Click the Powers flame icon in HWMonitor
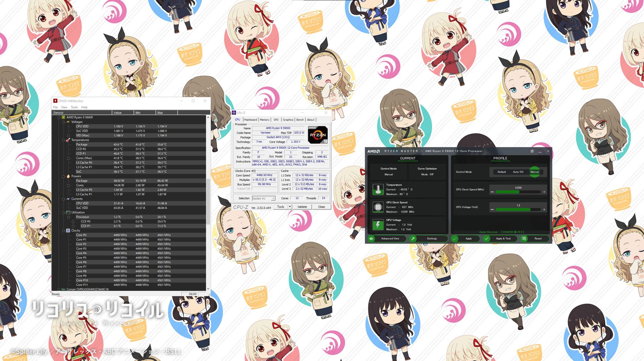The height and width of the screenshot is (361, 644). point(68,176)
